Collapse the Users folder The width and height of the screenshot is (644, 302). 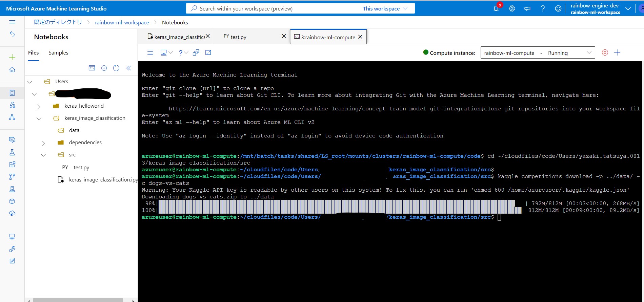30,82
